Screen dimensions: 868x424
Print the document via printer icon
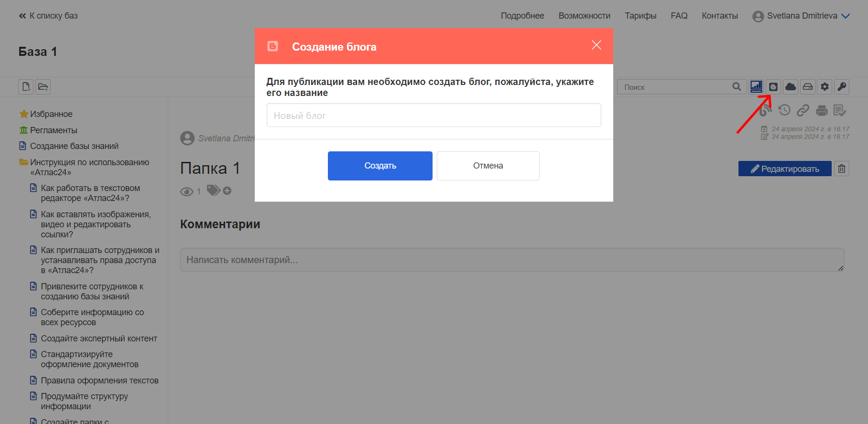coord(822,111)
